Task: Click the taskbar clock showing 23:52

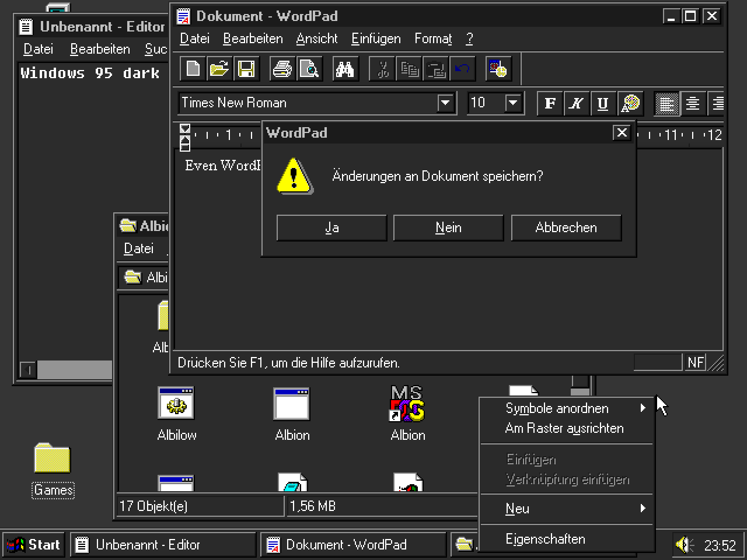Action: (x=720, y=545)
